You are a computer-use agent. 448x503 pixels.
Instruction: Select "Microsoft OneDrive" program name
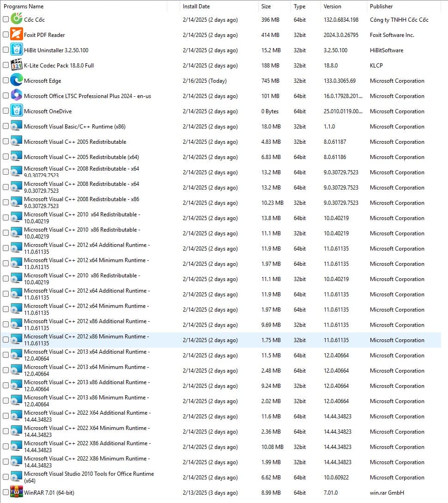pos(48,111)
